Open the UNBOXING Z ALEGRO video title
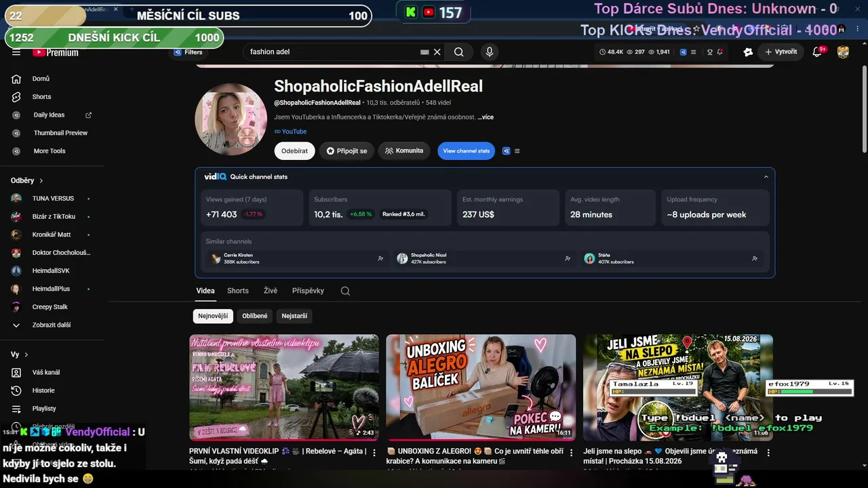Viewport: 868px width, 488px height. click(475, 456)
